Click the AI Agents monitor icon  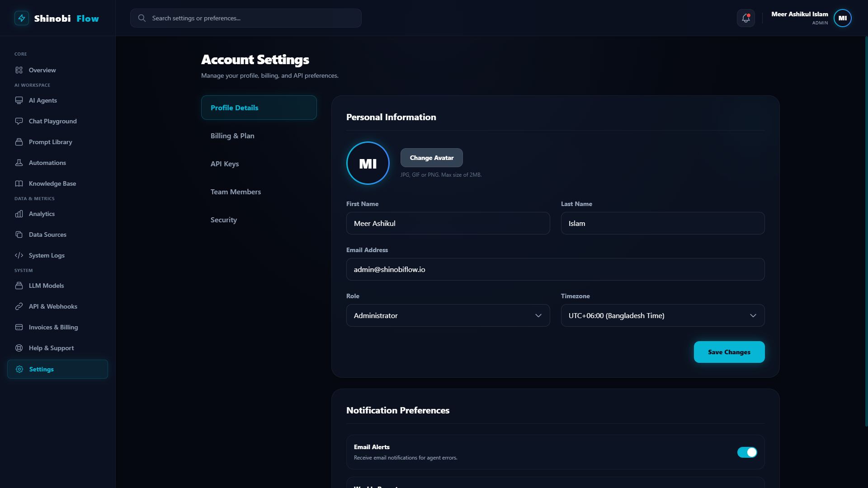click(x=19, y=100)
